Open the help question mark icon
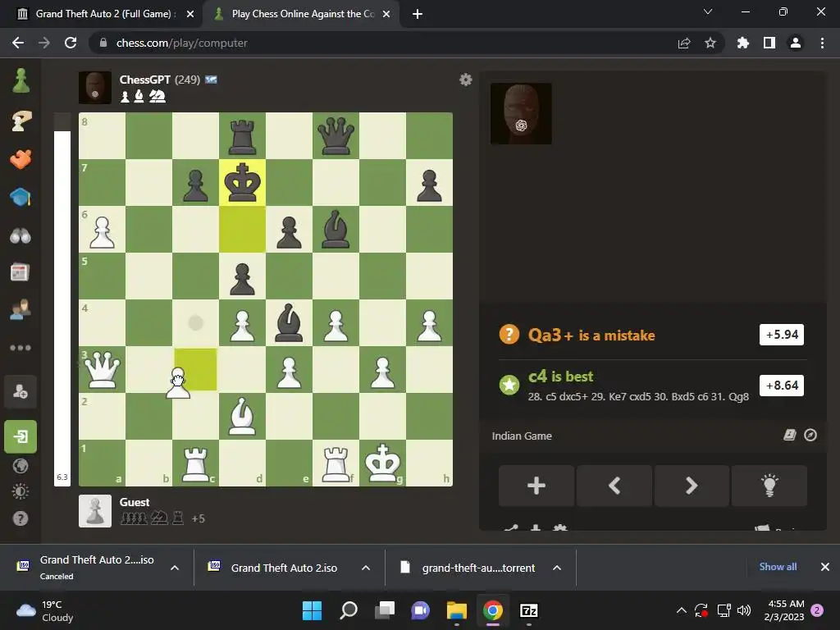This screenshot has width=840, height=630. (21, 518)
